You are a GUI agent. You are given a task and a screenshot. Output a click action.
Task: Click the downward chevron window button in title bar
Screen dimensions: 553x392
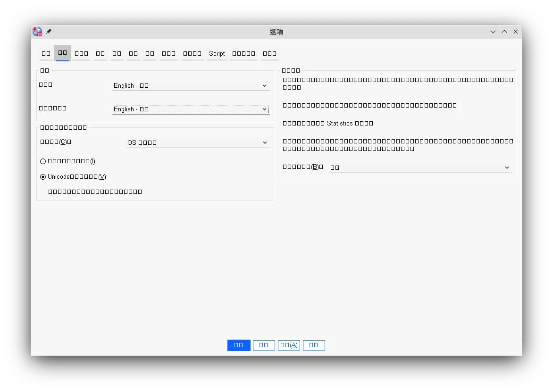click(x=493, y=32)
